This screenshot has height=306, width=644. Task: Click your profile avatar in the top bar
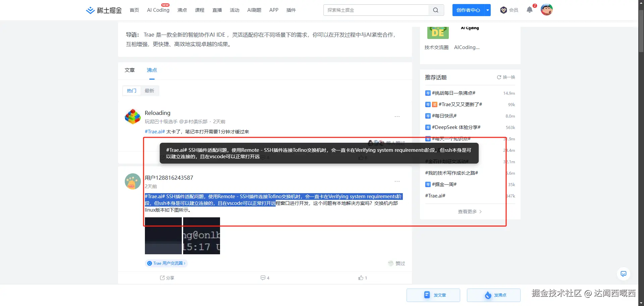(x=546, y=10)
